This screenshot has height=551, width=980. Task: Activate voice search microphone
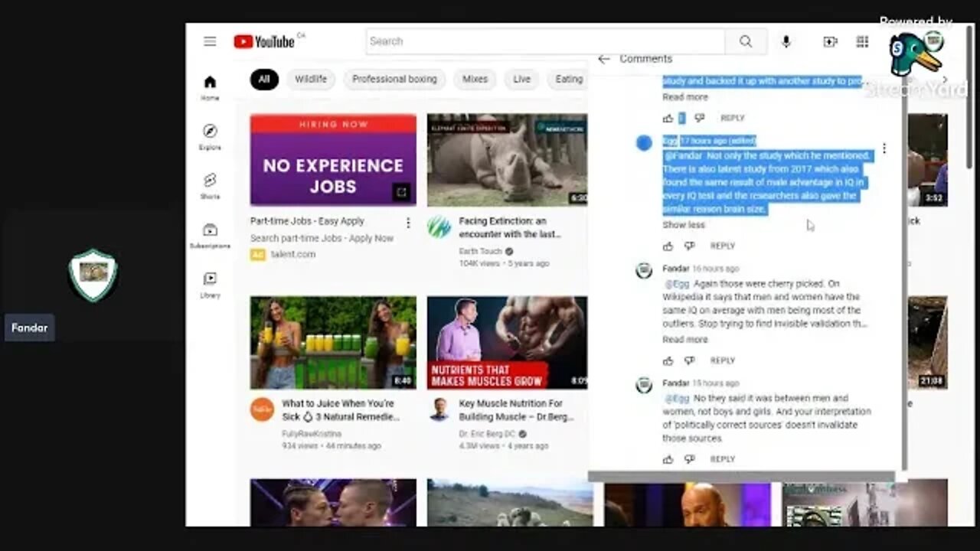[786, 41]
